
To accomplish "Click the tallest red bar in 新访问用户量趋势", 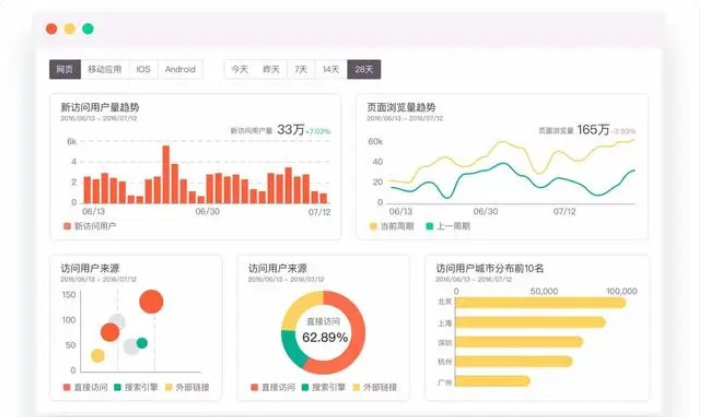I will tap(166, 174).
